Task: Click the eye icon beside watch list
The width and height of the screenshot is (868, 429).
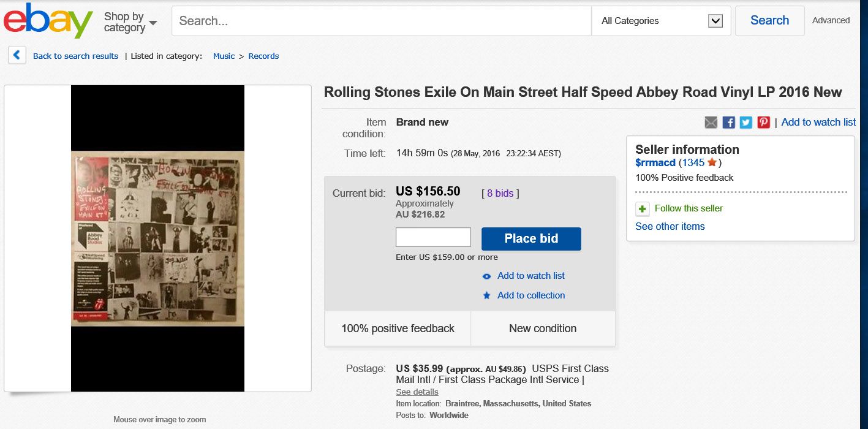Action: [487, 276]
